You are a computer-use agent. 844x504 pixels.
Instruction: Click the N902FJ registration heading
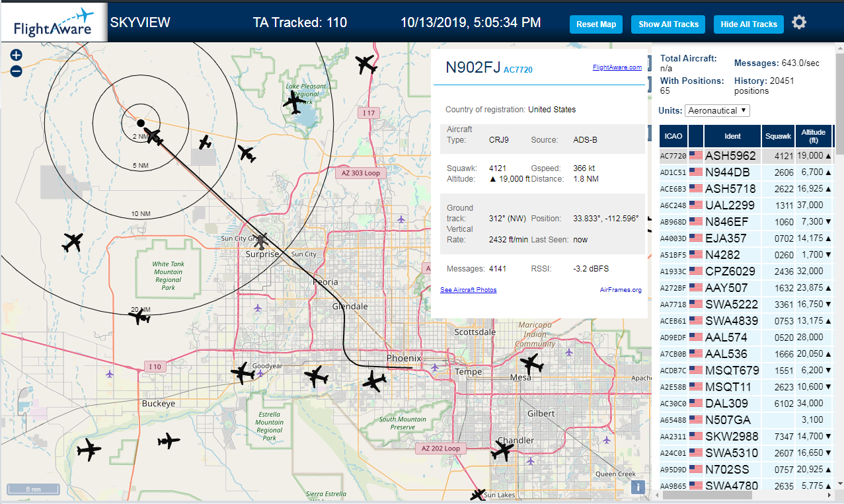click(473, 67)
